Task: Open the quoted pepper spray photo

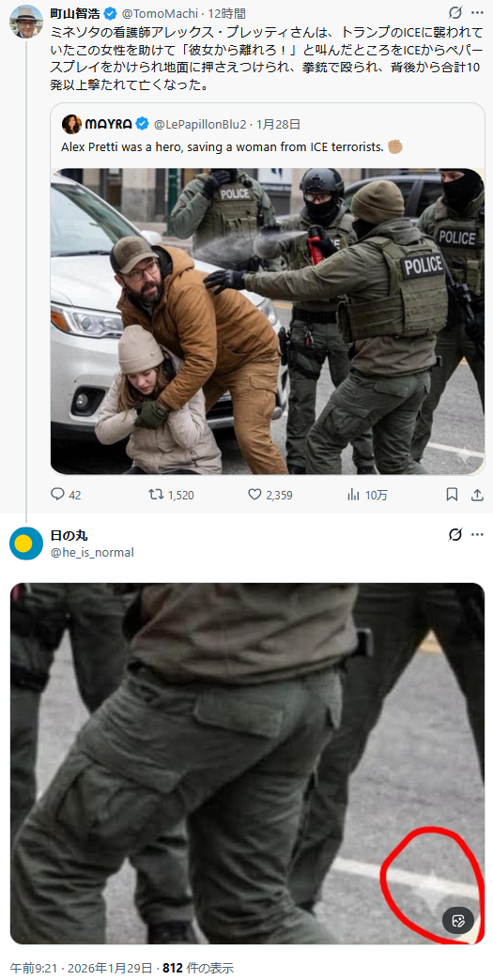Action: pyautogui.click(x=268, y=321)
